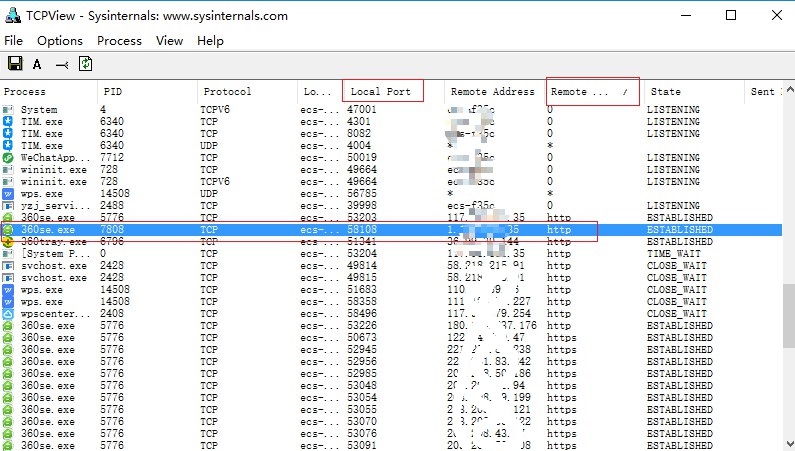The width and height of the screenshot is (795, 451).
Task: Click the wpscenter process icon
Action: pos(8,313)
